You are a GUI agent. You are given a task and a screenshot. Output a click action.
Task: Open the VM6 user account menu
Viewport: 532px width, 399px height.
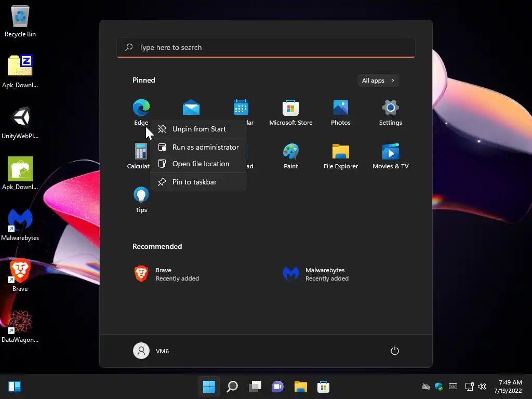point(151,351)
